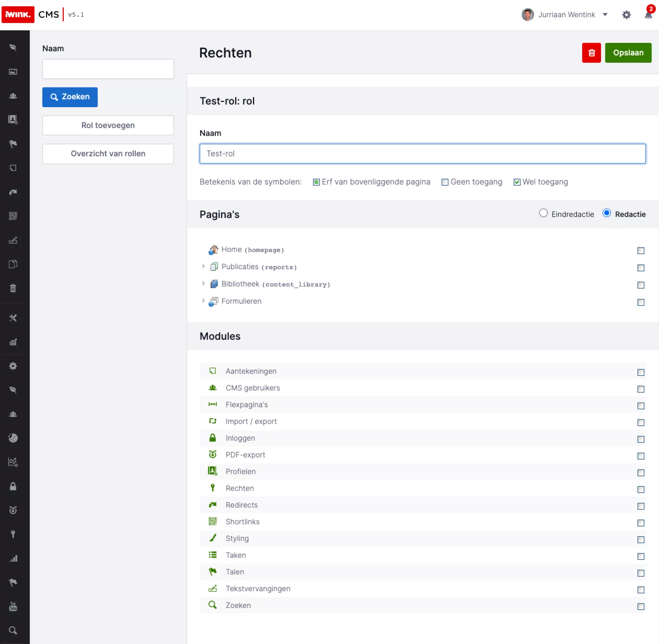Open settings via top gear icon
Screen dimensions: 659x644
point(626,15)
